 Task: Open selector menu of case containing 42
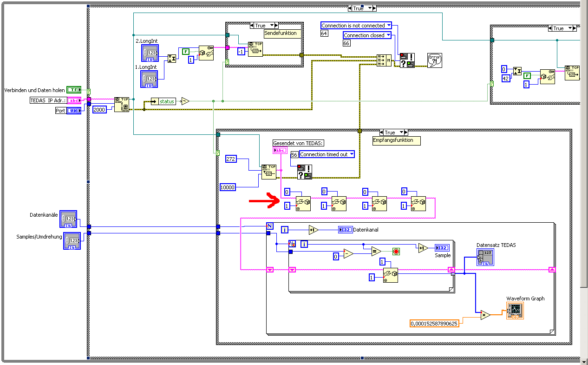pyautogui.click(x=570, y=28)
